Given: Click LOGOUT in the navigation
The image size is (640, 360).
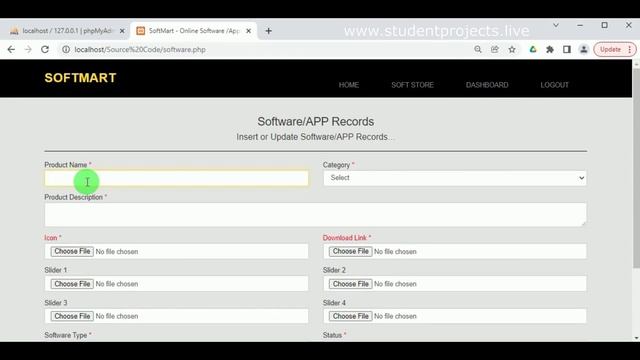Looking at the screenshot, I should point(554,85).
